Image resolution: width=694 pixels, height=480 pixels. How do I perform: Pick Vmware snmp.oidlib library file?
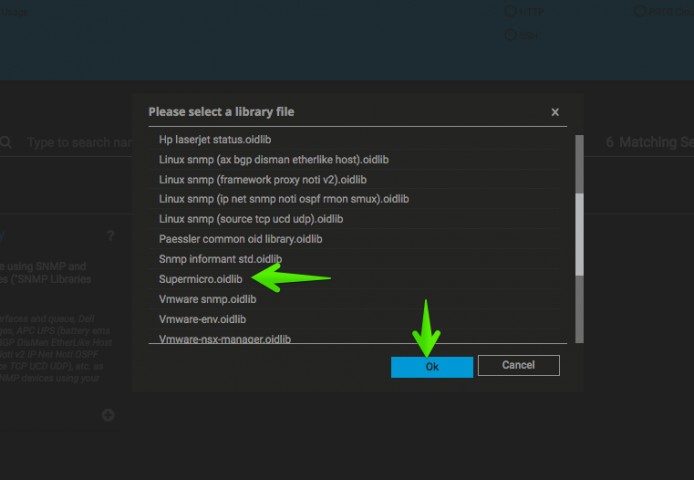coord(207,299)
